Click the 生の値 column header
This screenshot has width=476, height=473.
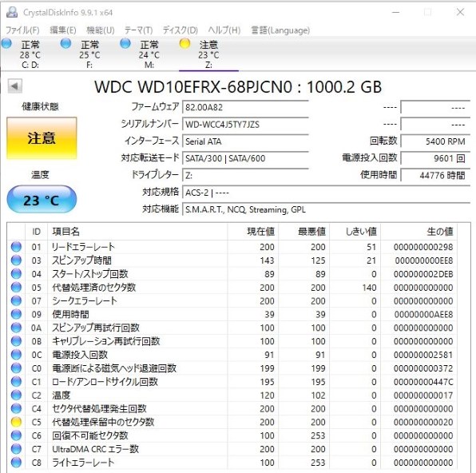[x=419, y=232]
